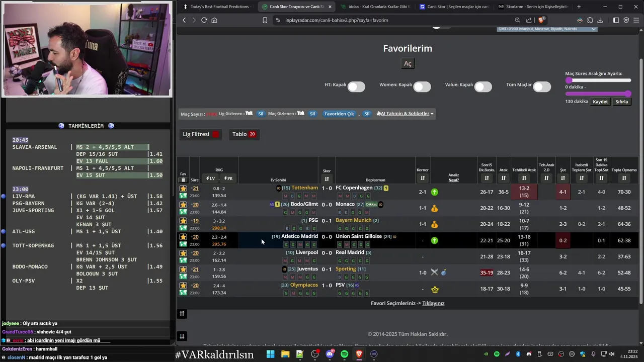Sort by the Atak column arrows
The width and height of the screenshot is (644, 362).
pyautogui.click(x=503, y=178)
